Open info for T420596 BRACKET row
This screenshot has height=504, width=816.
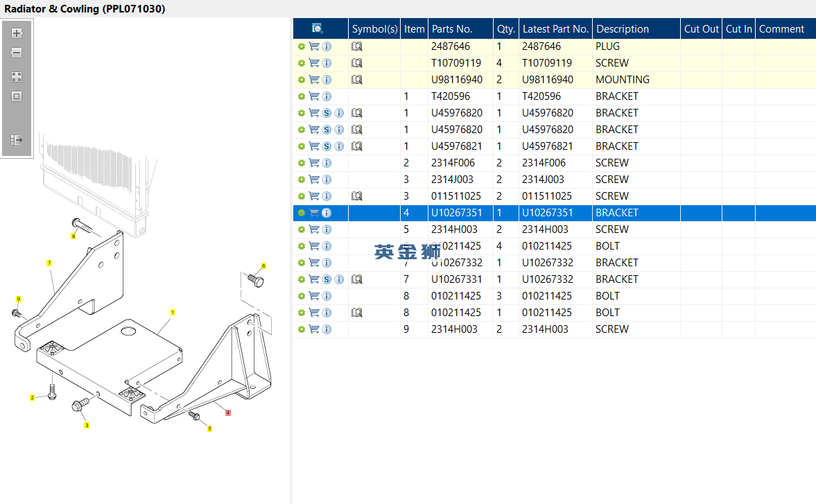[x=327, y=96]
